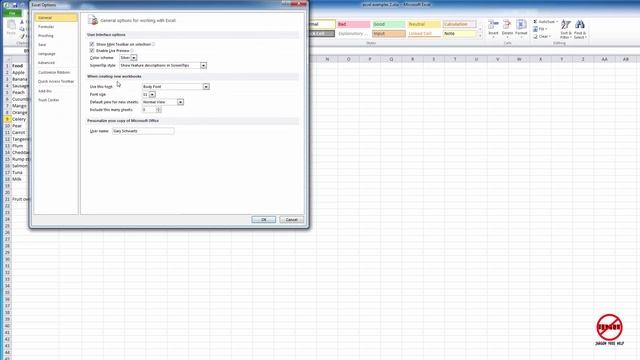The height and width of the screenshot is (360, 640).
Task: Expand the cell styles gallery arrow
Action: (480, 36)
